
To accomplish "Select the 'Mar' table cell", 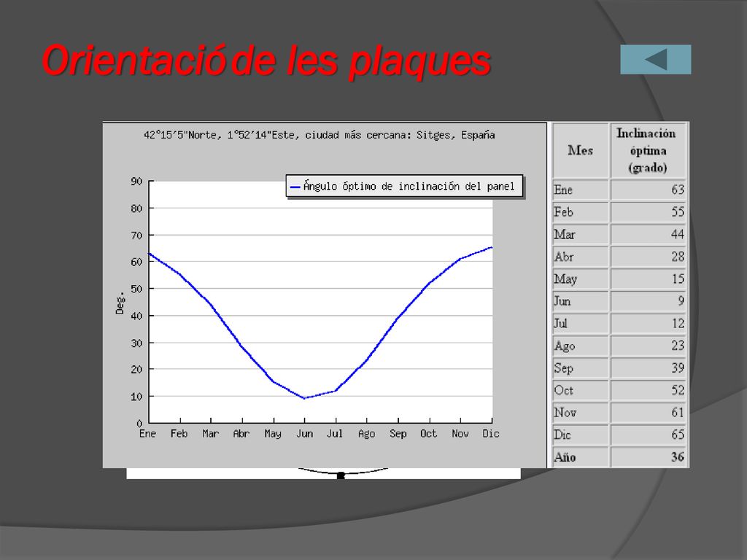I will [580, 234].
